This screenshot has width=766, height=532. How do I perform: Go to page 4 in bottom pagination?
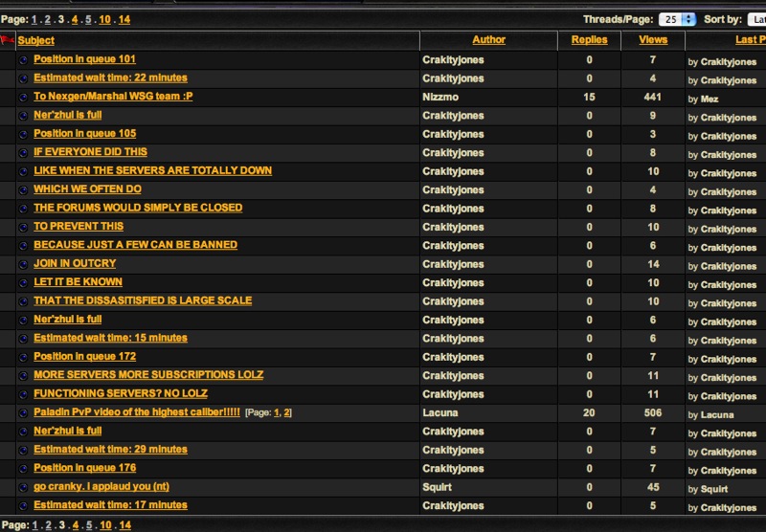(x=76, y=525)
